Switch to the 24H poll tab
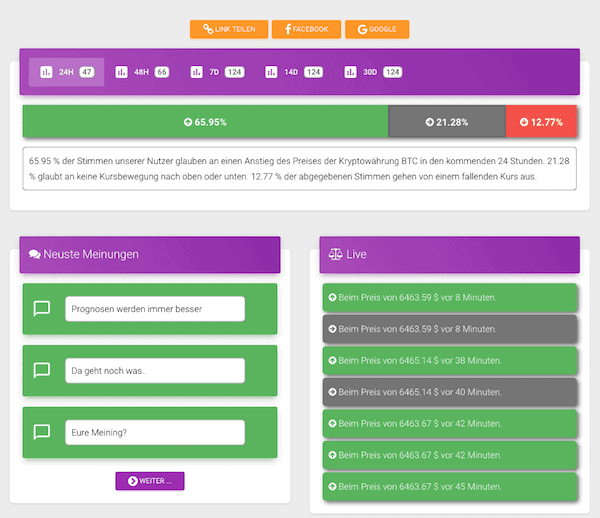The width and height of the screenshot is (600, 518). [x=67, y=72]
